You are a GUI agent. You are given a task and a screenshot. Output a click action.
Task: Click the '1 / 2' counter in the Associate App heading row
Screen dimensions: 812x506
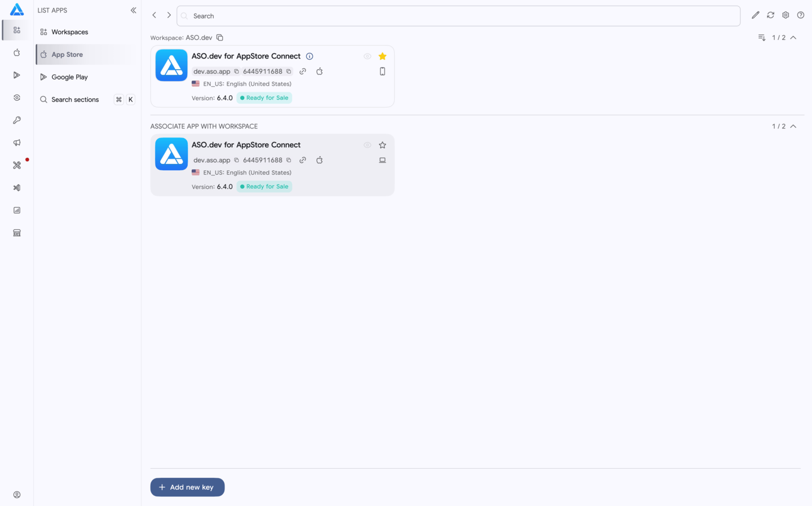click(779, 126)
